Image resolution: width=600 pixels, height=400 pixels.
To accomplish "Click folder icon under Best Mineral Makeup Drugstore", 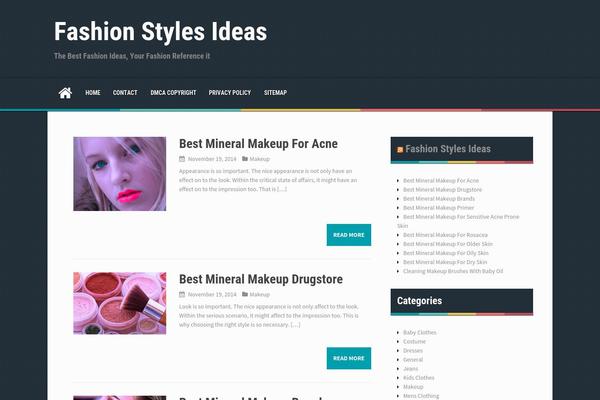I will pos(245,294).
